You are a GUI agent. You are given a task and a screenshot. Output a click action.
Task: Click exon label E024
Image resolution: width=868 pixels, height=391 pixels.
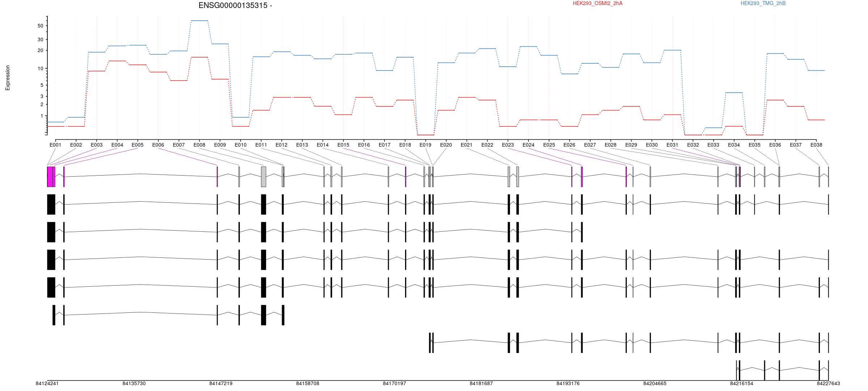pyautogui.click(x=528, y=145)
